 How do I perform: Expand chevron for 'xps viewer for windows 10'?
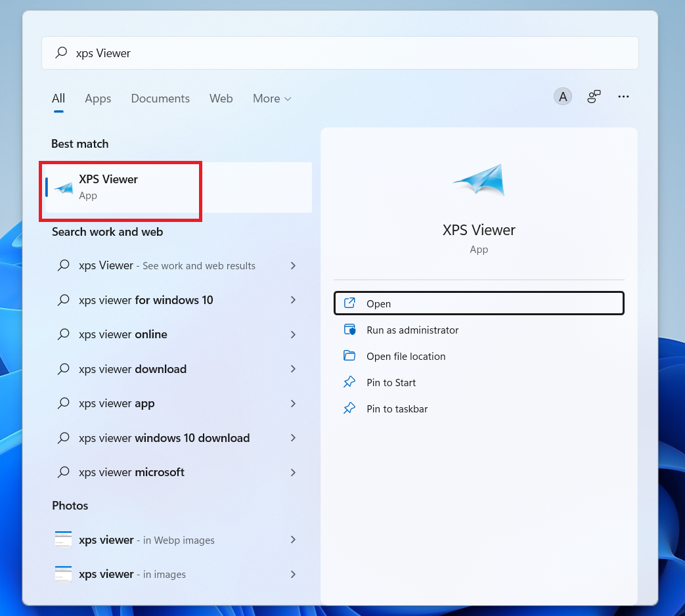click(x=293, y=299)
